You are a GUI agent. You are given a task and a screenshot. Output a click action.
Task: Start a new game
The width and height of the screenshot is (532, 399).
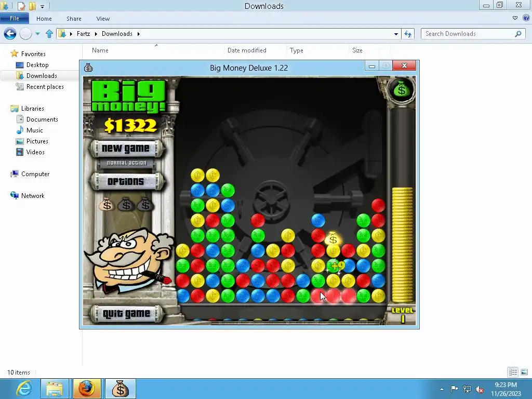pyautogui.click(x=126, y=148)
